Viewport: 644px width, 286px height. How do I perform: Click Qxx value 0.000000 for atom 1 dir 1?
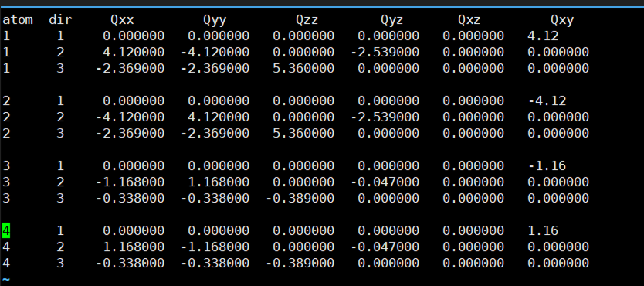[x=134, y=36]
